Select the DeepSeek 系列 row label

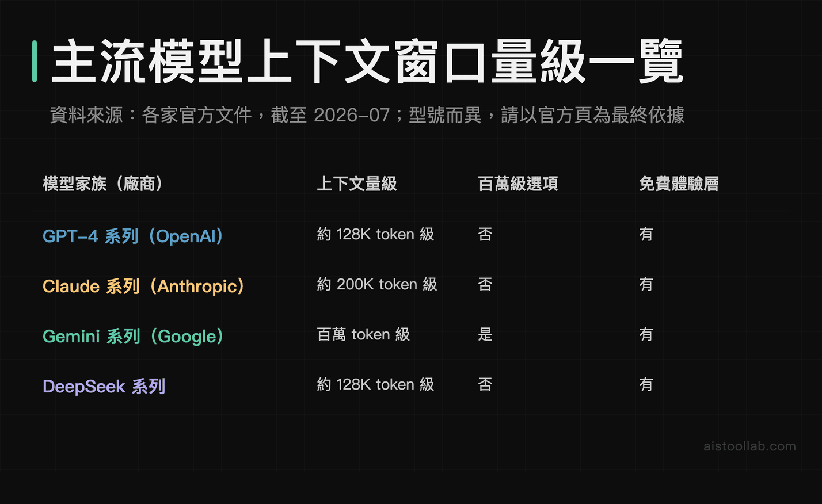point(104,386)
